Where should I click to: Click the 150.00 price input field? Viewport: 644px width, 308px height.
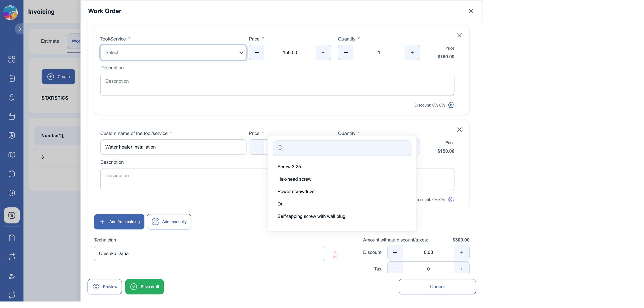click(x=290, y=52)
